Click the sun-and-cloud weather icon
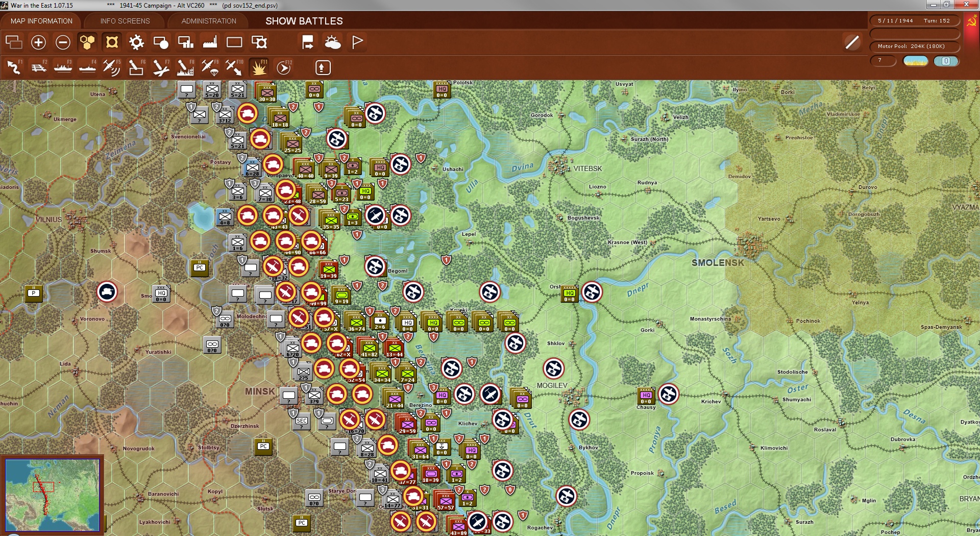Viewport: 980px width, 536px height. 333,42
